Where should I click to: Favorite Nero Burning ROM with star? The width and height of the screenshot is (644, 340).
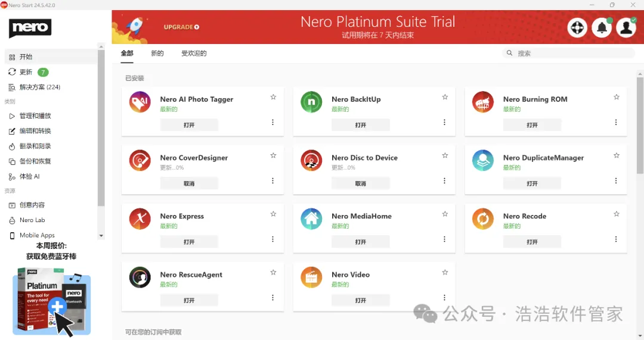coord(617,97)
